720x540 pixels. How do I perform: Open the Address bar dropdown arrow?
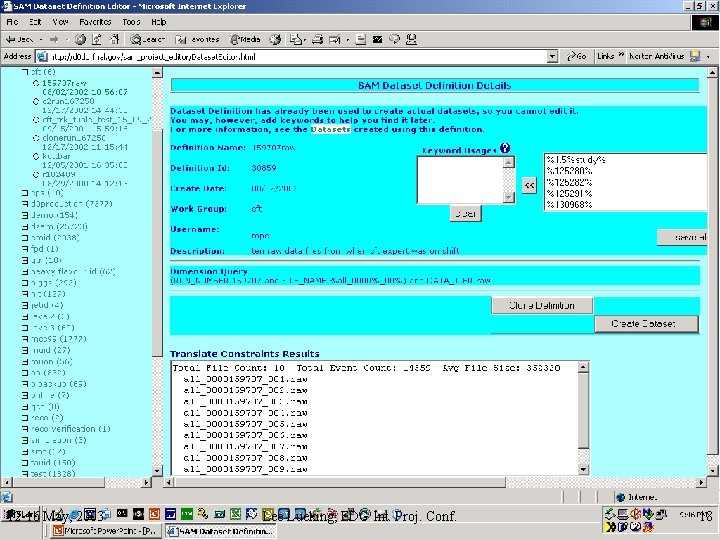coord(553,56)
